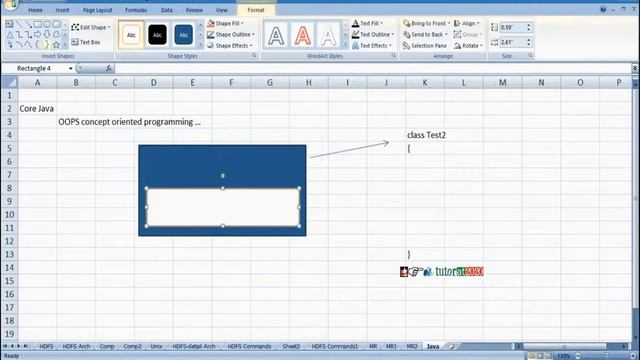This screenshot has height=360, width=640.
Task: Open Rotate dropdown
Action: (x=468, y=46)
